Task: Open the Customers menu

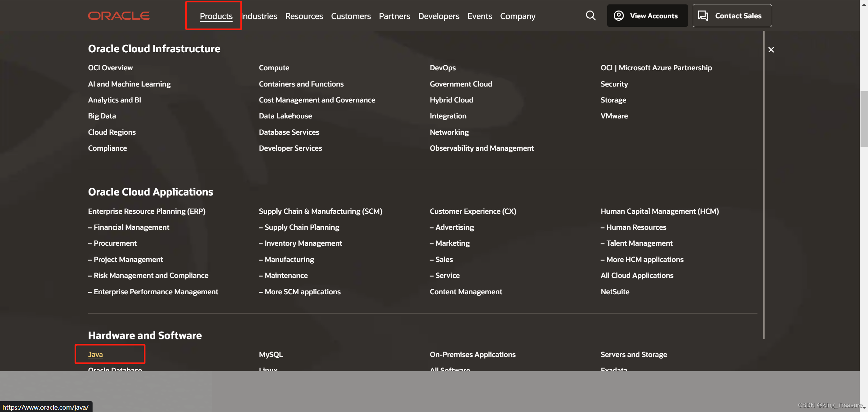Action: [x=351, y=16]
